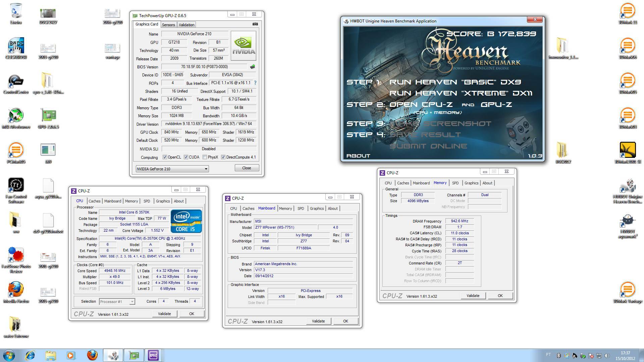
Task: Click the Bus Interface question mark icon
Action: [x=255, y=83]
